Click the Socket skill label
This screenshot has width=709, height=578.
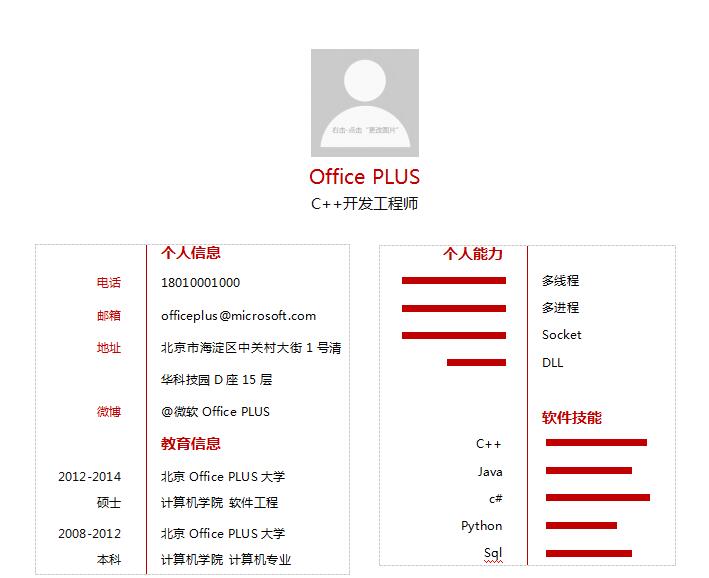click(x=561, y=335)
